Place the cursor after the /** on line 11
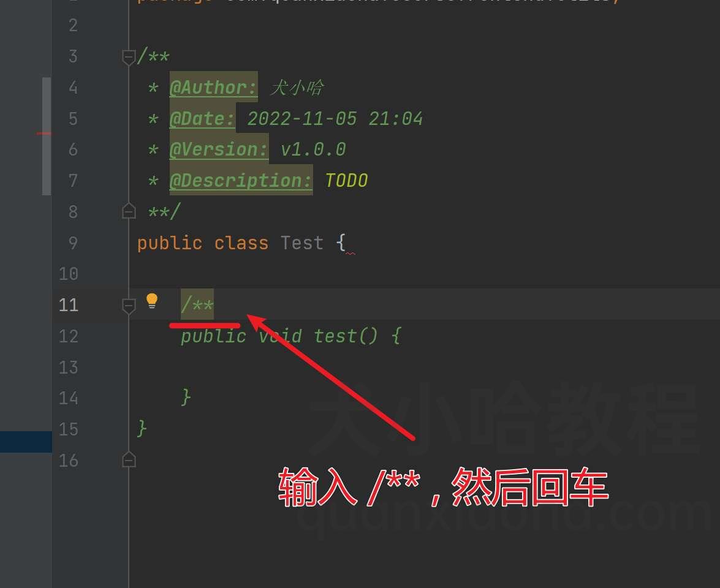Image resolution: width=720 pixels, height=588 pixels. 214,305
